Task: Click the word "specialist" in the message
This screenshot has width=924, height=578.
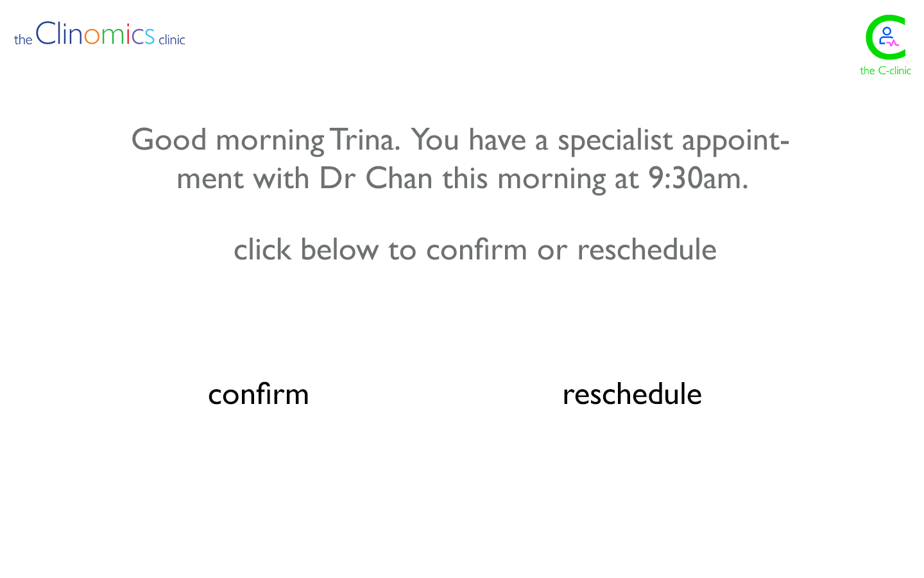Action: (x=615, y=140)
